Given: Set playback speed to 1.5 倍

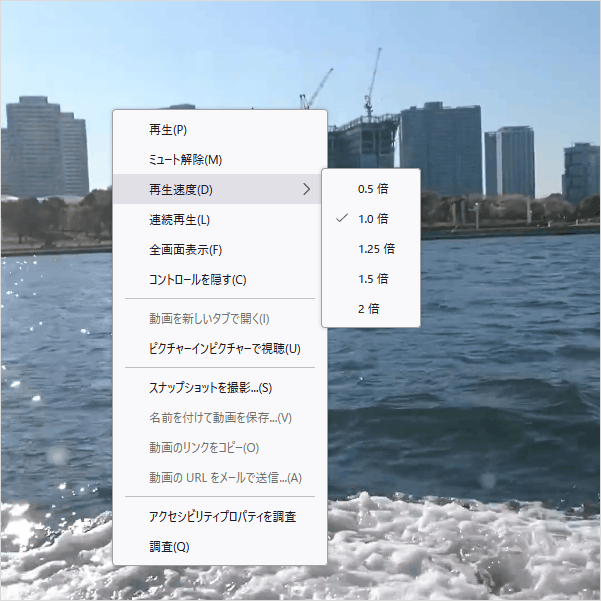Looking at the screenshot, I should click(x=371, y=278).
